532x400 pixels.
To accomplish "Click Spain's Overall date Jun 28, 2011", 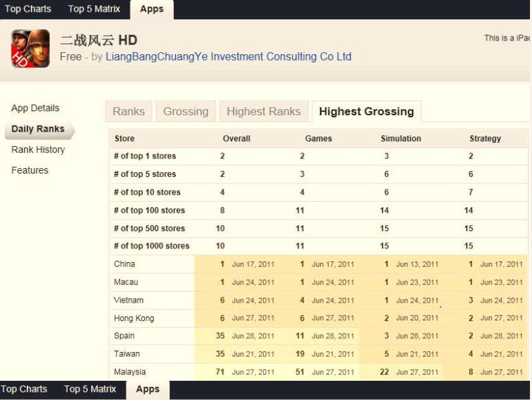I will click(253, 336).
